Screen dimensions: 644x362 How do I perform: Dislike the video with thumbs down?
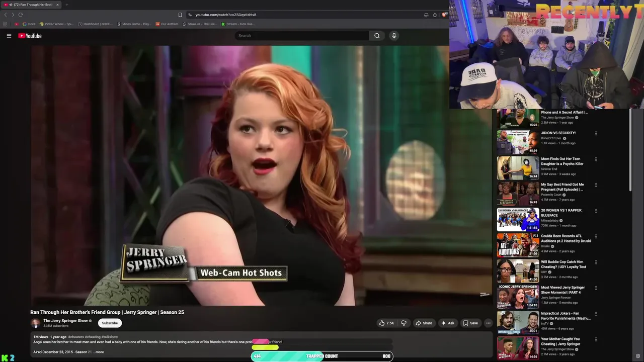[404, 323]
